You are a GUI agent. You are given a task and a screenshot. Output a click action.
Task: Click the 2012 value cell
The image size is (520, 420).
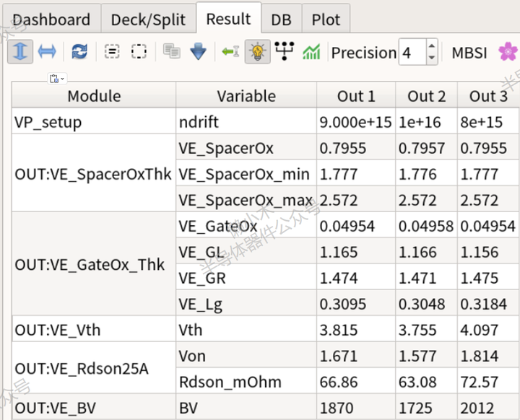[x=488, y=407]
